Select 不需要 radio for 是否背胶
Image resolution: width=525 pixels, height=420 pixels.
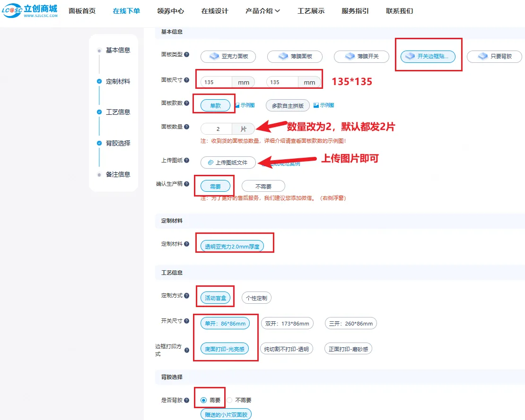(x=230, y=400)
